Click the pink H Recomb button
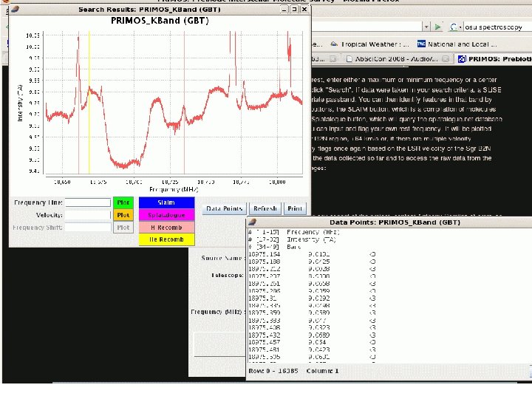Image resolution: width=532 pixels, height=399 pixels. tap(166, 228)
